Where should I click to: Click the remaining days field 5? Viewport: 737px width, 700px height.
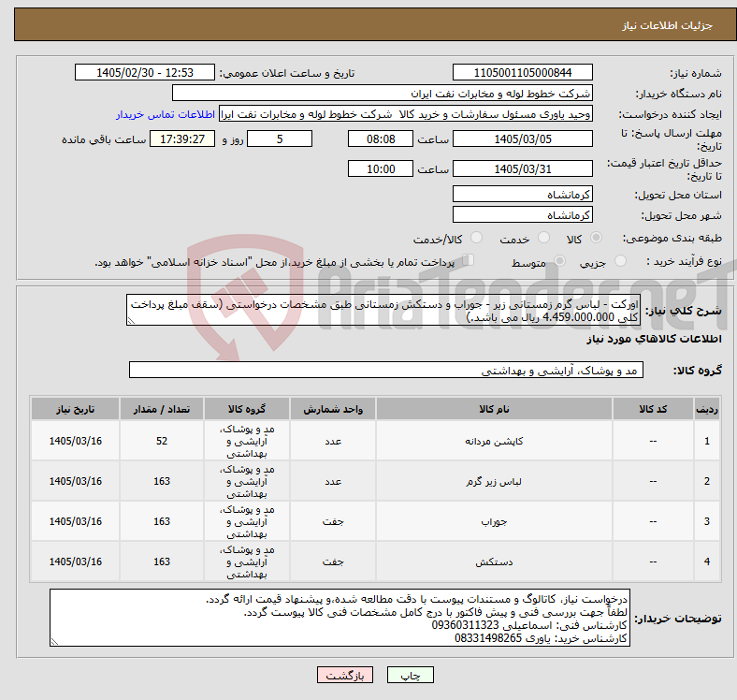point(280,139)
